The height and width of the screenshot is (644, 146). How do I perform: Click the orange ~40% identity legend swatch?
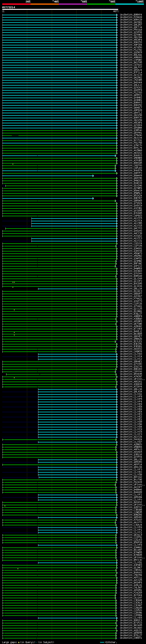click(45, 4)
